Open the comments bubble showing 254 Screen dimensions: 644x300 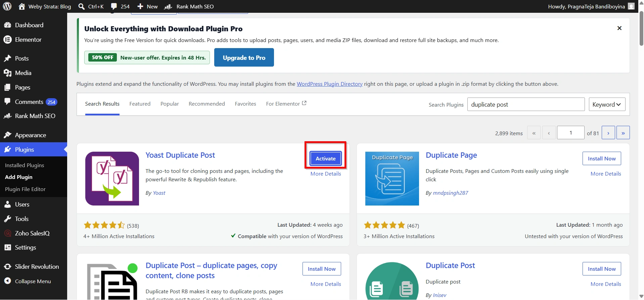[x=120, y=6]
